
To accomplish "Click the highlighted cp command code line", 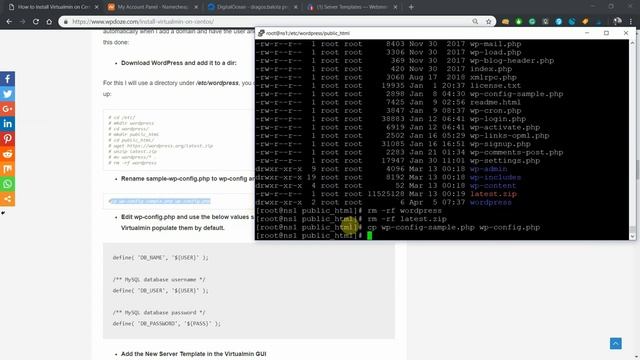I will coord(160,201).
